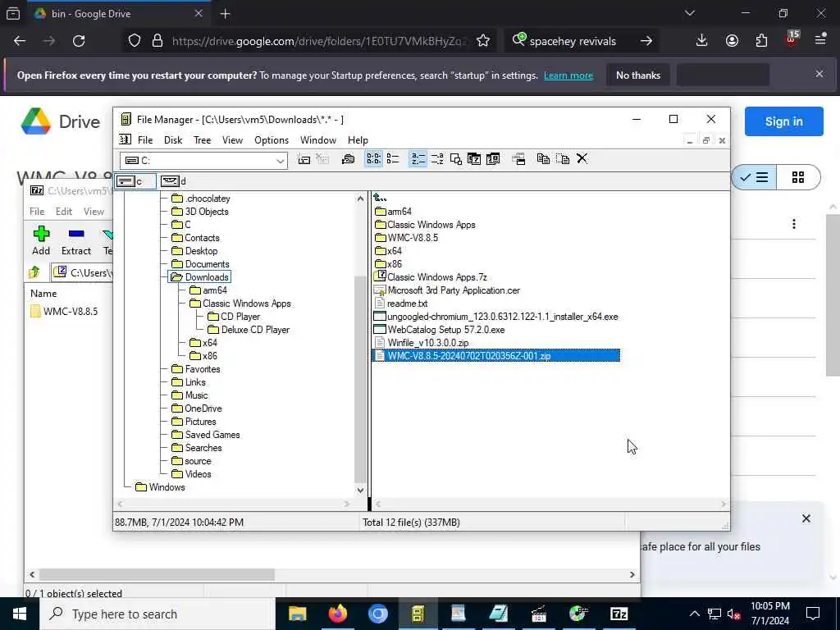Select Classic Windows Apps folder in tree

point(240,304)
